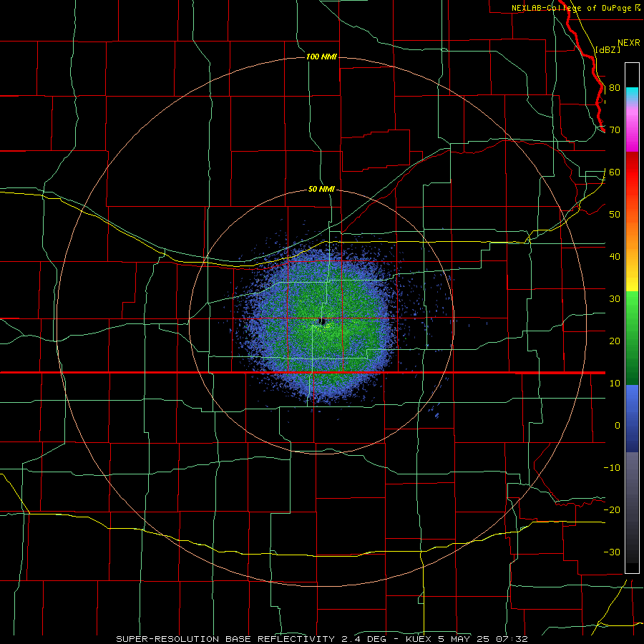Click the 40 value on the dBZ scale

coord(615,257)
